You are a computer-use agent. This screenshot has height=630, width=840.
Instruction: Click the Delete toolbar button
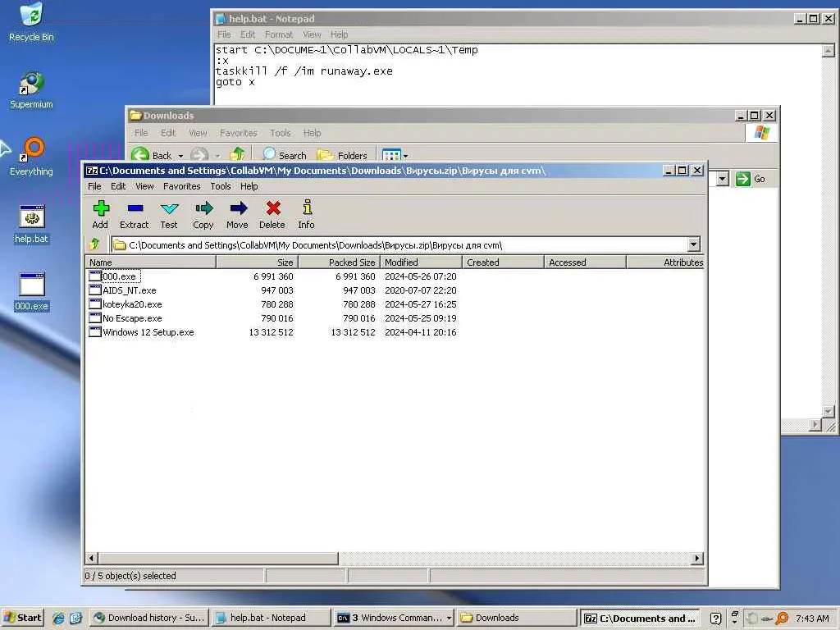tap(272, 214)
